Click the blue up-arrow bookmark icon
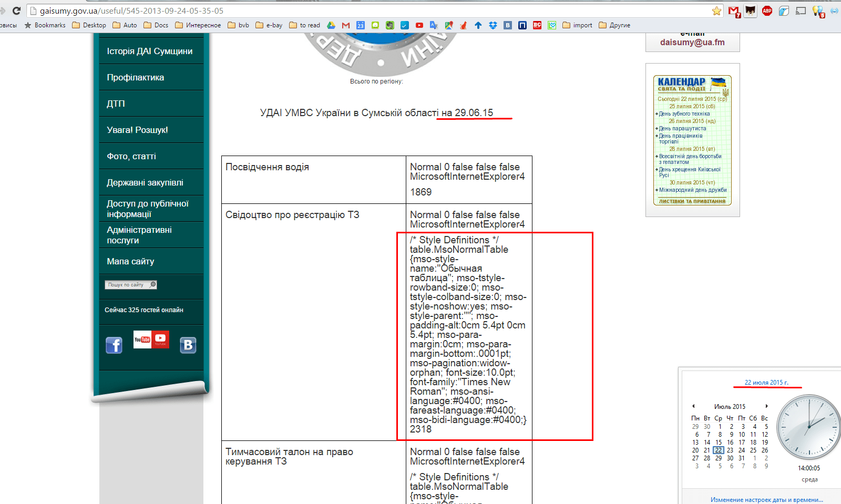841x504 pixels. pos(478,25)
